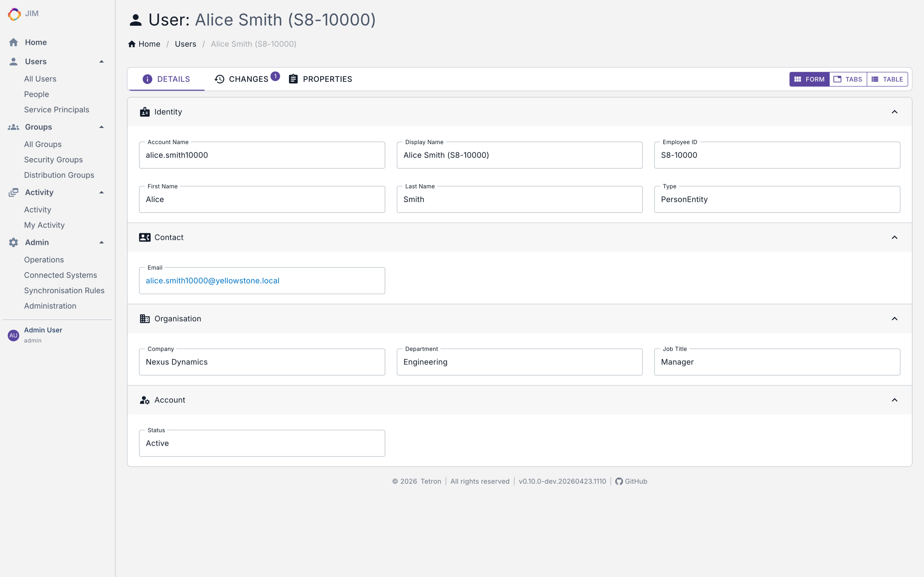Click the Activity icon in sidebar header
Viewport: 924px width, 577px height.
tap(13, 192)
